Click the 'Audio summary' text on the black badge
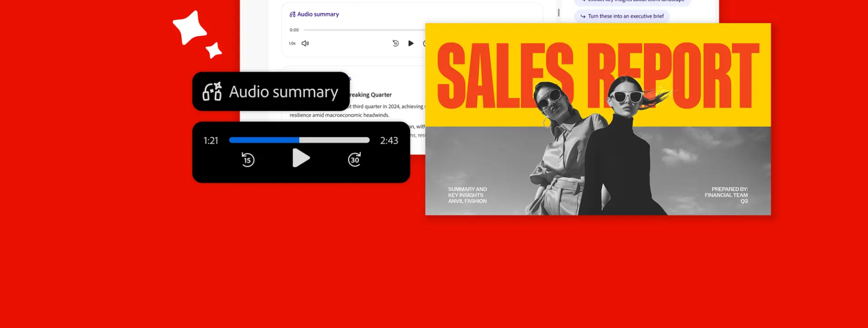Screen dimensions: 868x328 coord(283,92)
